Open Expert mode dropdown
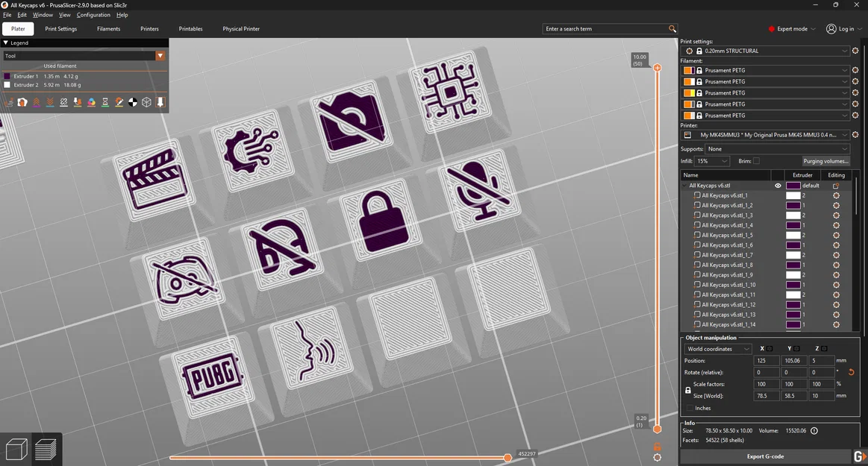868x466 pixels. 792,29
